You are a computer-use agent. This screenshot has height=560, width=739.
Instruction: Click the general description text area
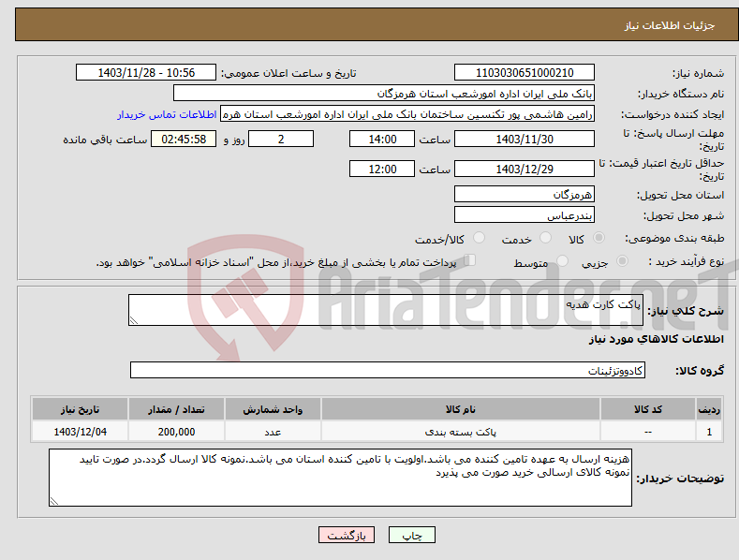[386, 310]
